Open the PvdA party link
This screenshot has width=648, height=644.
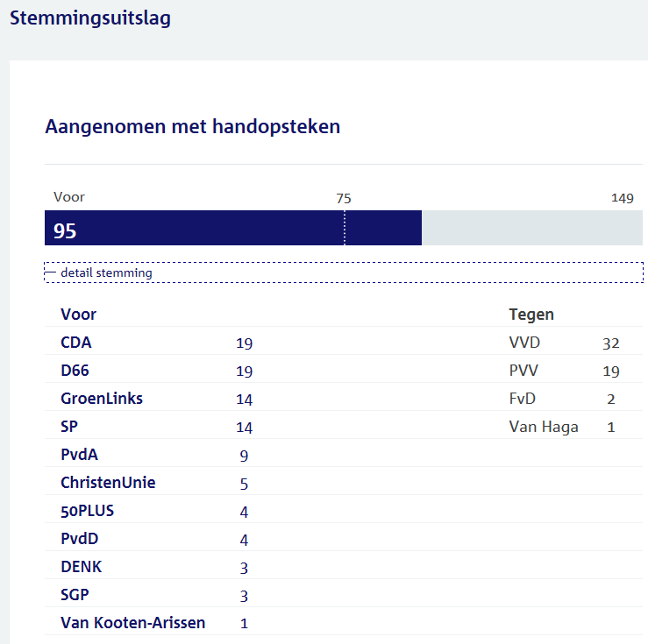pos(79,455)
